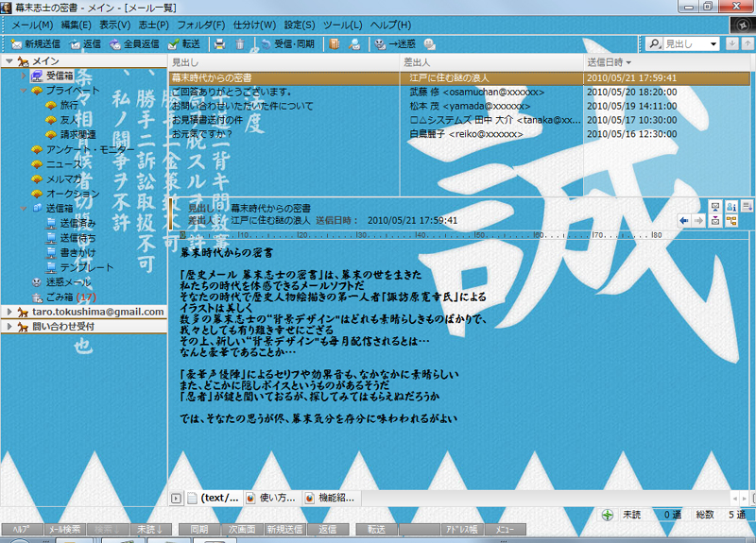
Task: Open the address book icon
Action: 335,44
